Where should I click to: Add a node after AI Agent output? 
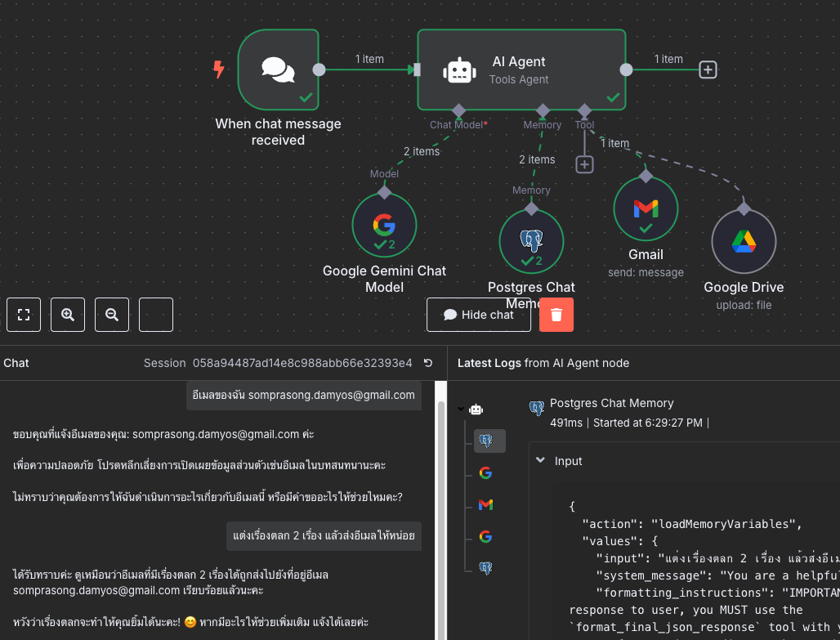click(x=708, y=69)
